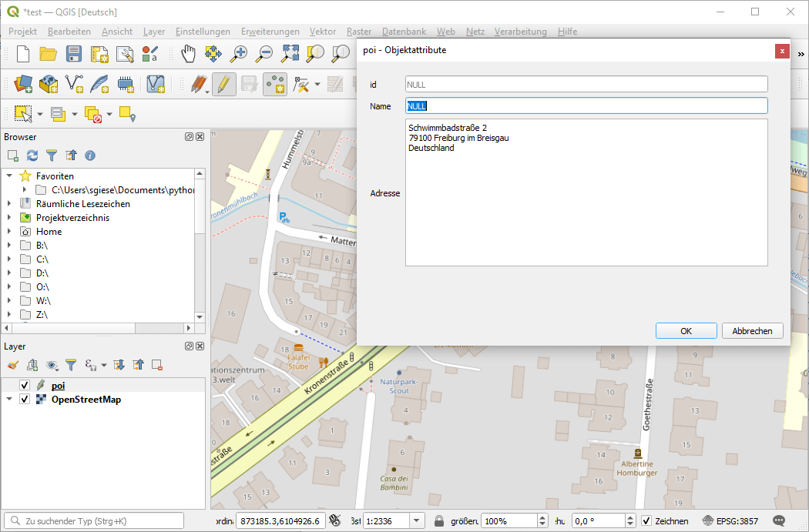This screenshot has height=532, width=809.
Task: Toggle visibility of the poi layer
Action: pos(25,385)
